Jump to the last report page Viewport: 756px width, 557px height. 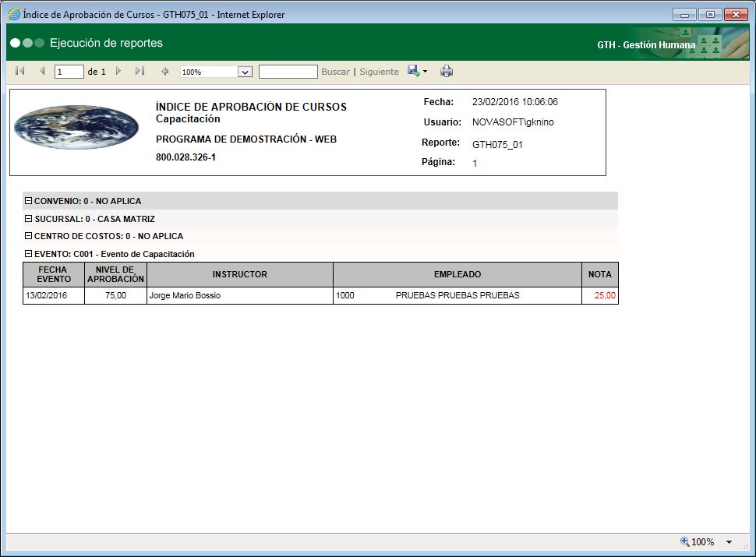[x=140, y=72]
